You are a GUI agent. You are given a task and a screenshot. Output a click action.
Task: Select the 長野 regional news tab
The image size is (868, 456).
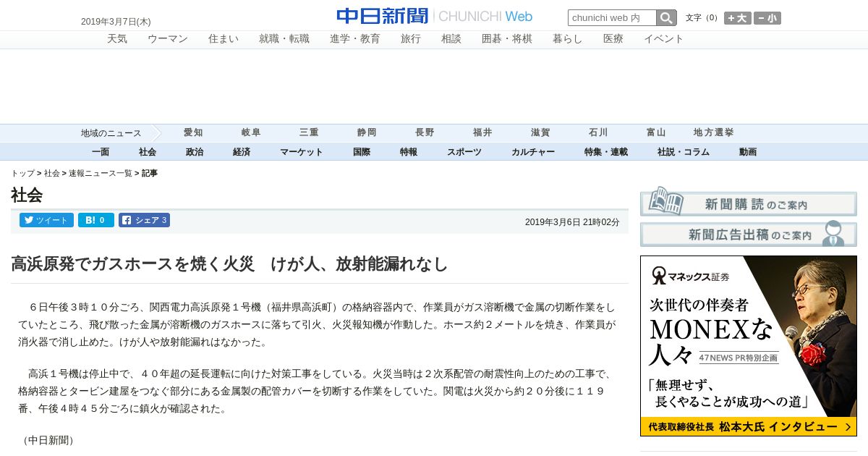(x=425, y=132)
